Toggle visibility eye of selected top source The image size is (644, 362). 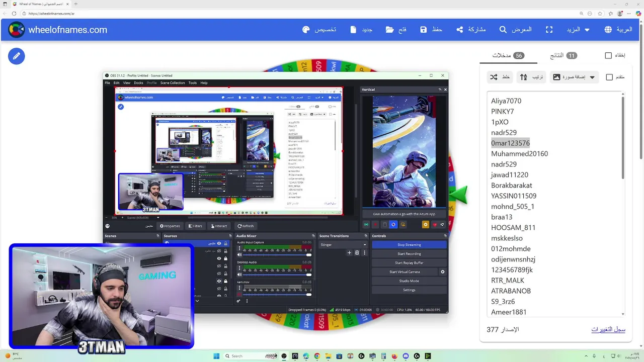pos(219,244)
